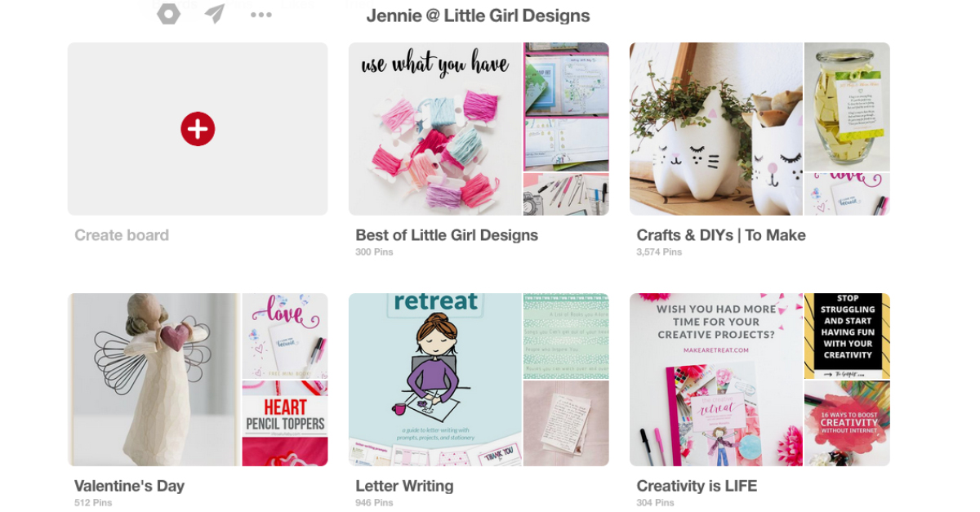Click the glass jar with notes thumbnail

(x=847, y=106)
